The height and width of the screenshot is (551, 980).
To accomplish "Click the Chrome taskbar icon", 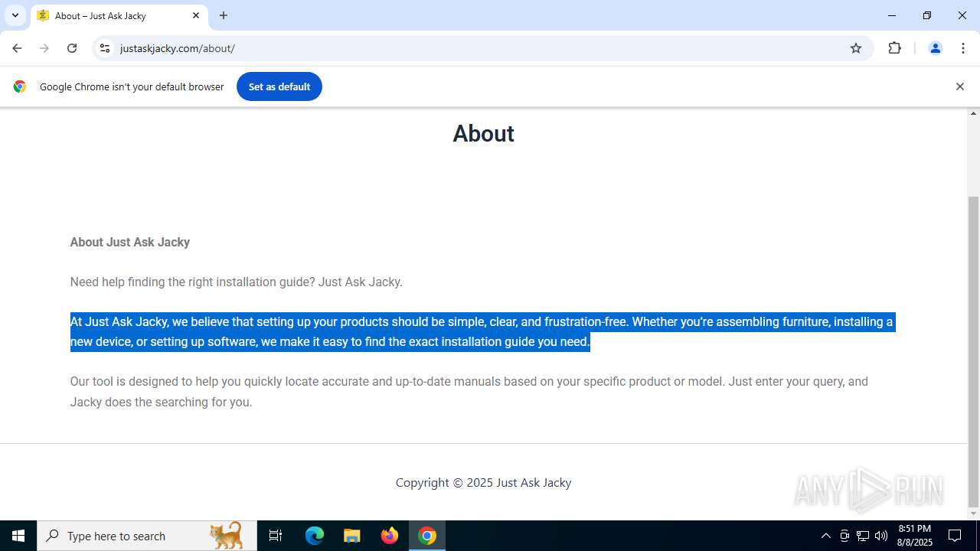I will coord(427,536).
